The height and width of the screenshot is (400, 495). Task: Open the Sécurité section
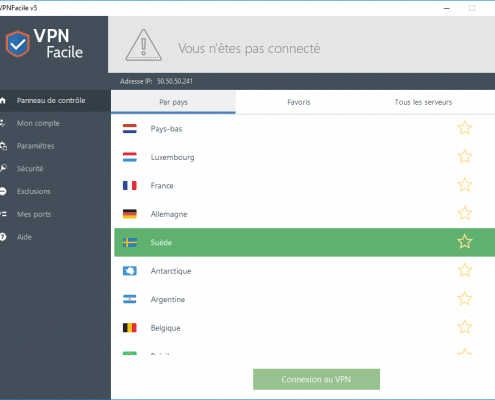pyautogui.click(x=30, y=169)
